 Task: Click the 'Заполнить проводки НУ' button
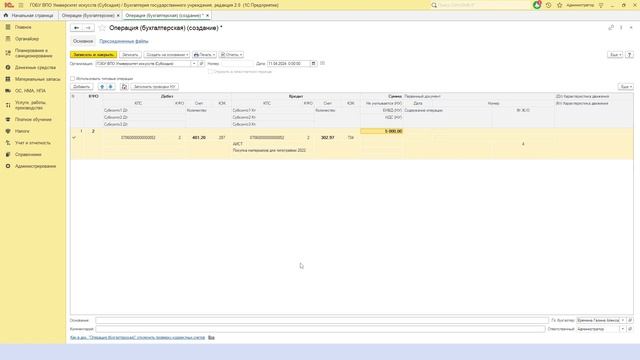(154, 87)
